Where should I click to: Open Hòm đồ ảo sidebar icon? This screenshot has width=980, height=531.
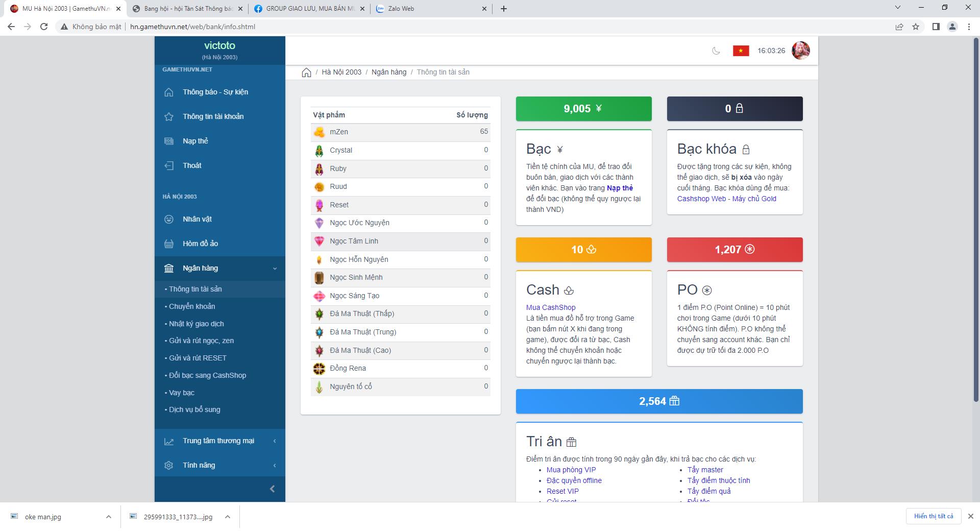tap(169, 244)
